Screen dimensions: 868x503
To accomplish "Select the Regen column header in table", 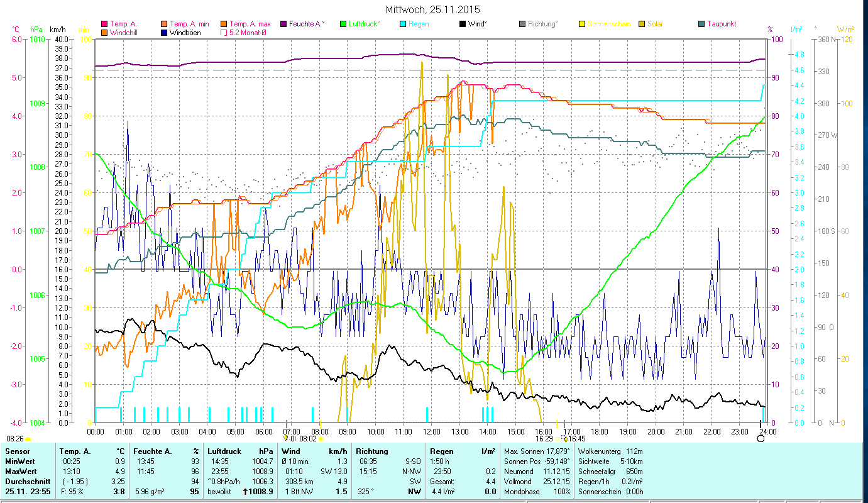I will [x=441, y=451].
